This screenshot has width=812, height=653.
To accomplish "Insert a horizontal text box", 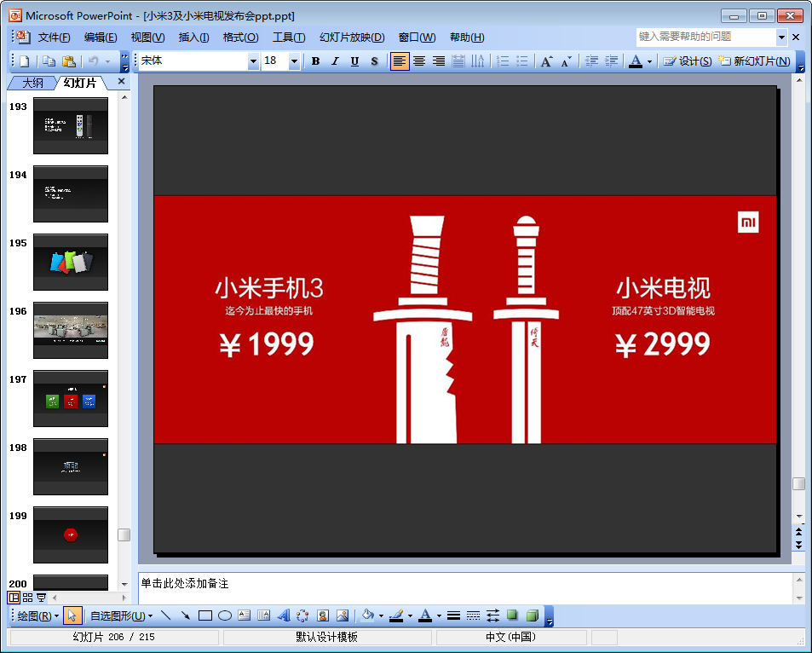I will point(244,615).
